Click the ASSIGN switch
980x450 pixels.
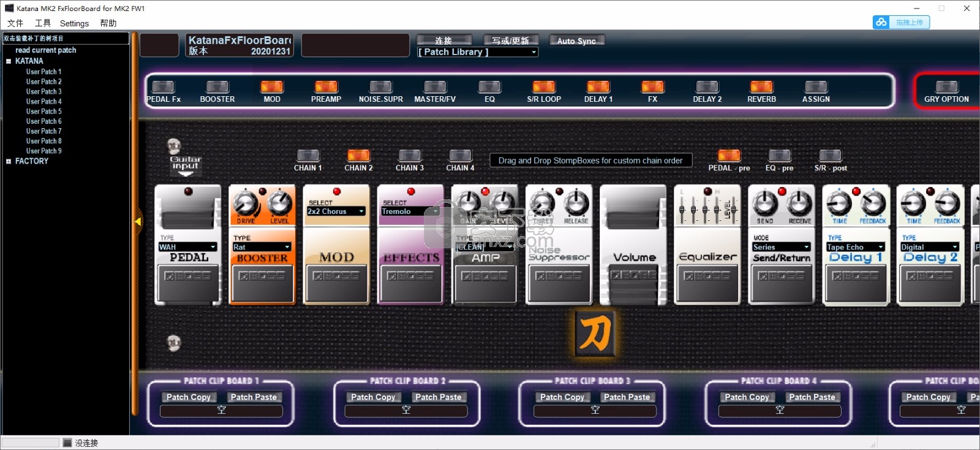click(816, 87)
